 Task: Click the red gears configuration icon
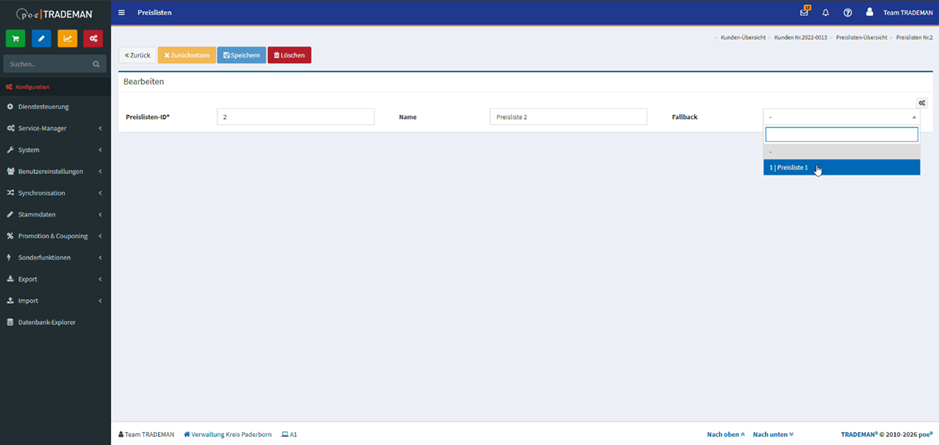(x=93, y=38)
